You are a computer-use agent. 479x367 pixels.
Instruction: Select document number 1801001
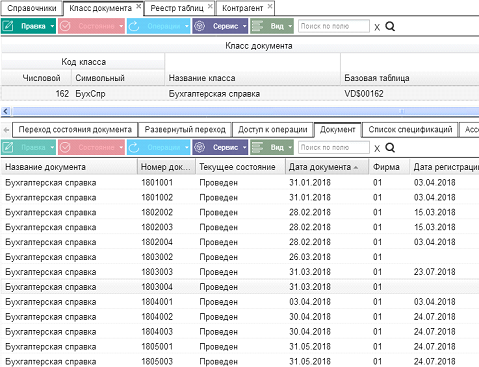157,183
